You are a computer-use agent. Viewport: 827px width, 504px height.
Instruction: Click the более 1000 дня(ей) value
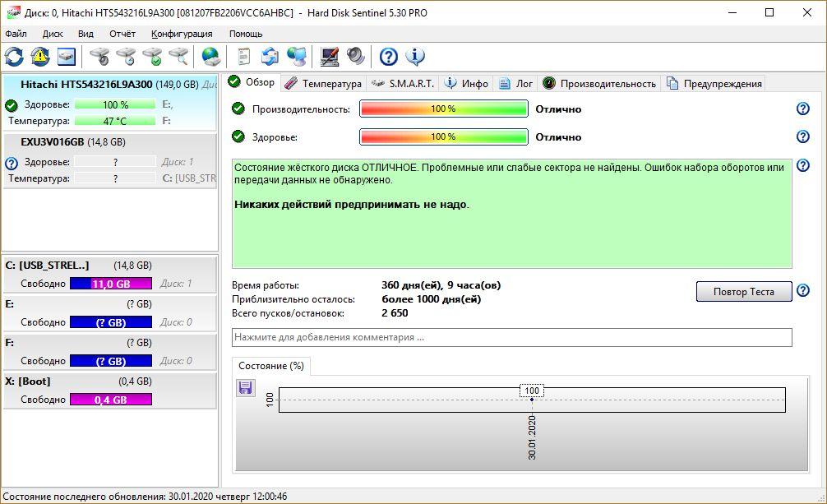[432, 299]
